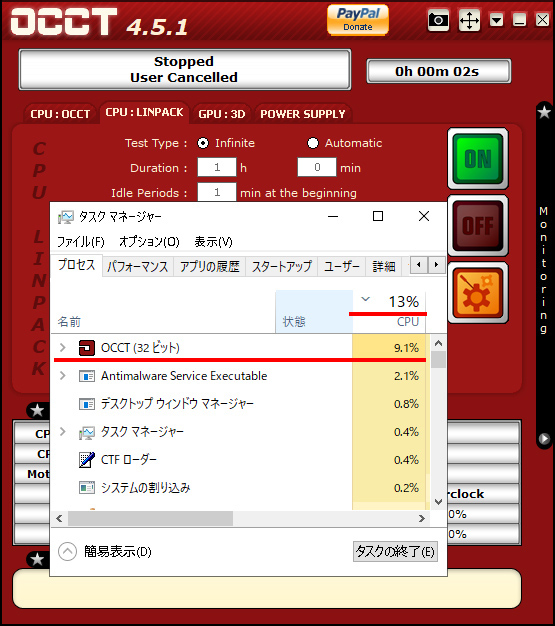The image size is (555, 626).
Task: Click the green ON start button
Action: [x=478, y=158]
